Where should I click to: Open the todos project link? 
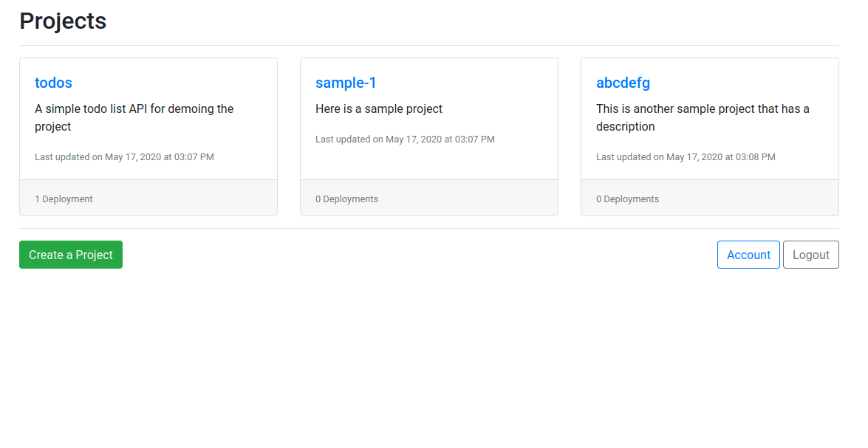coord(53,83)
